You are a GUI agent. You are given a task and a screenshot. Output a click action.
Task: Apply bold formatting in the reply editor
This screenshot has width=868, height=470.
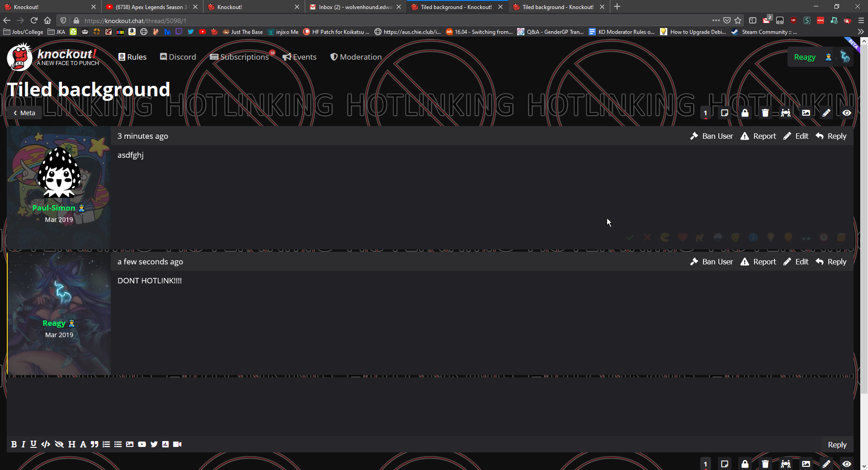(14, 444)
